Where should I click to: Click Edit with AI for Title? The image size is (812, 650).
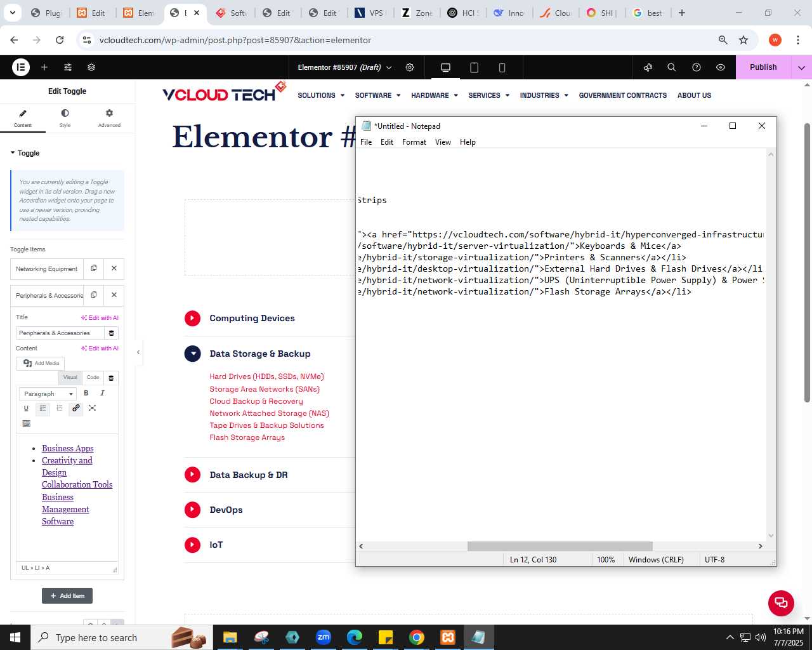pyautogui.click(x=100, y=317)
